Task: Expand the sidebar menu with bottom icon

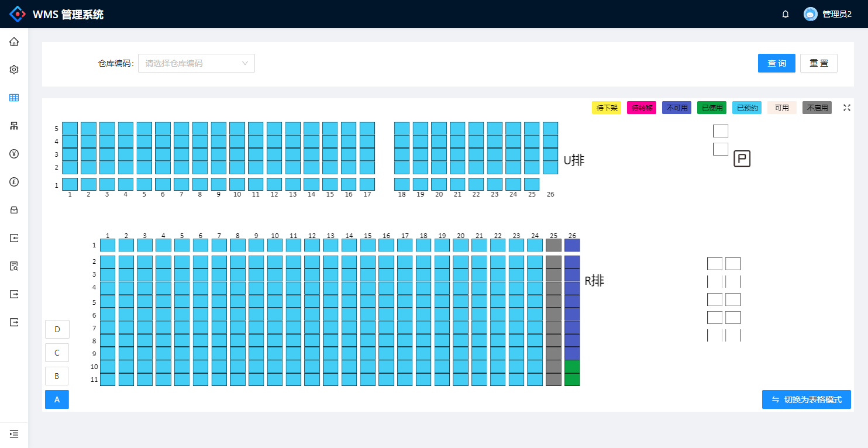Action: point(14,434)
